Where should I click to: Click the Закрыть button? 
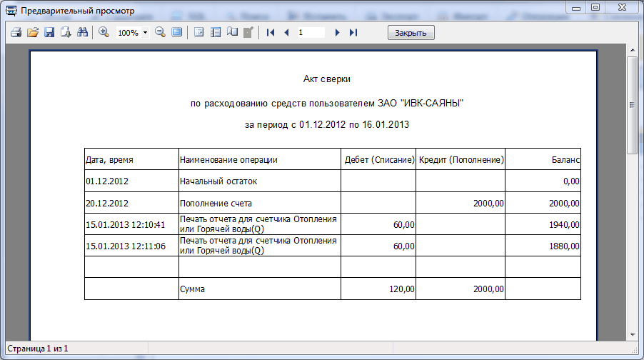411,33
